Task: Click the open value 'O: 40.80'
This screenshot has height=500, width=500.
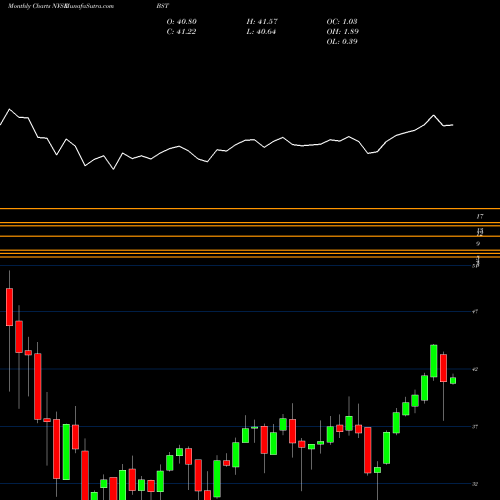Action: 182,22
